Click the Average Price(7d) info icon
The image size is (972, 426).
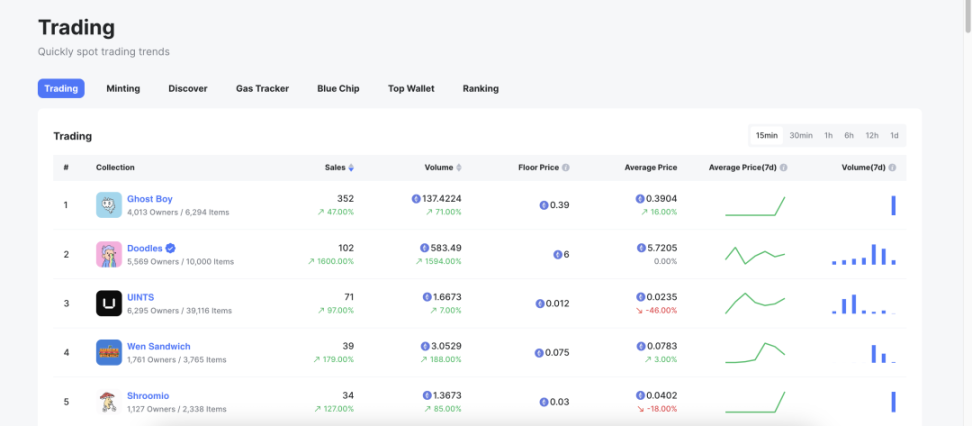click(784, 167)
